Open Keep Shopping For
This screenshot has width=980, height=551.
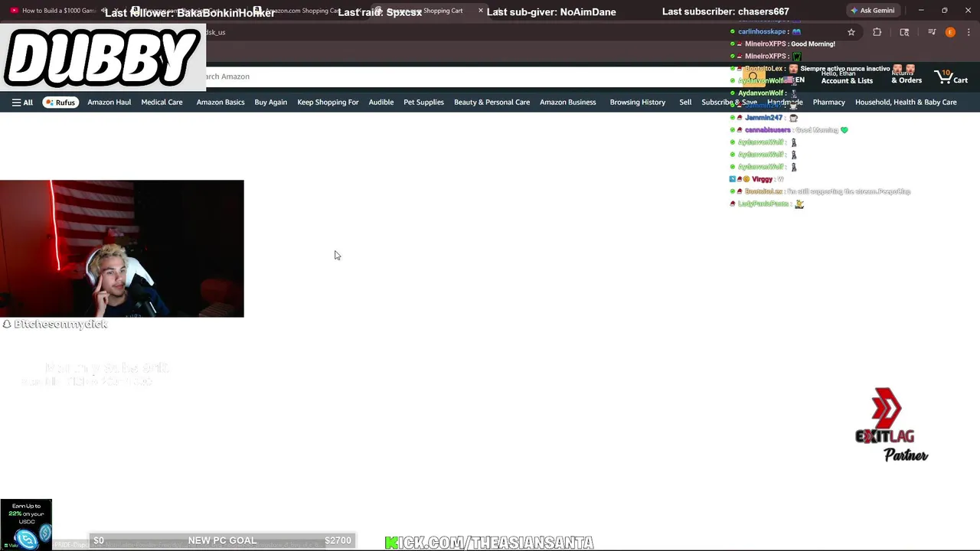point(328,102)
